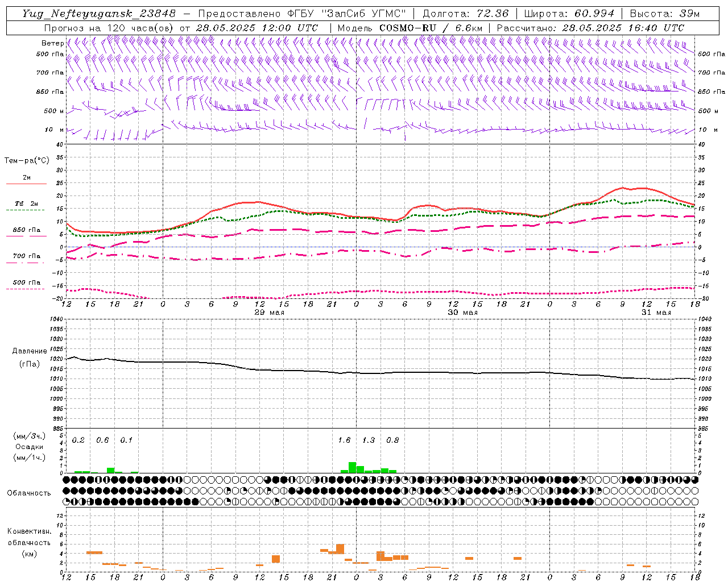The image size is (728, 582).
Task: Select the (мм/1ч.) precipitation unit label
Action: click(29, 458)
